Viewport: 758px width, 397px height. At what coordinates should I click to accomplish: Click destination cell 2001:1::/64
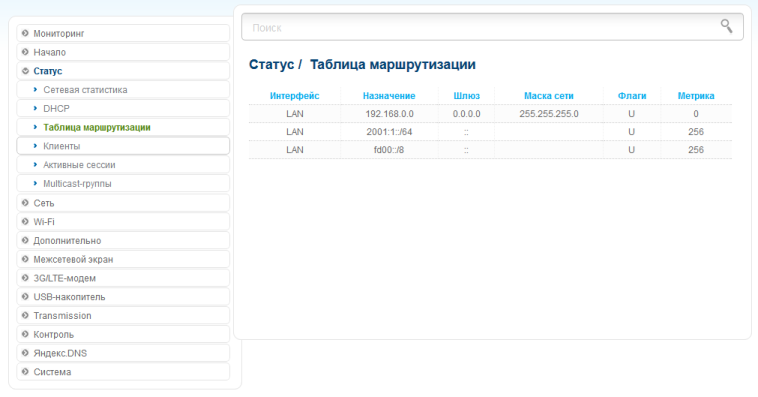pos(389,132)
